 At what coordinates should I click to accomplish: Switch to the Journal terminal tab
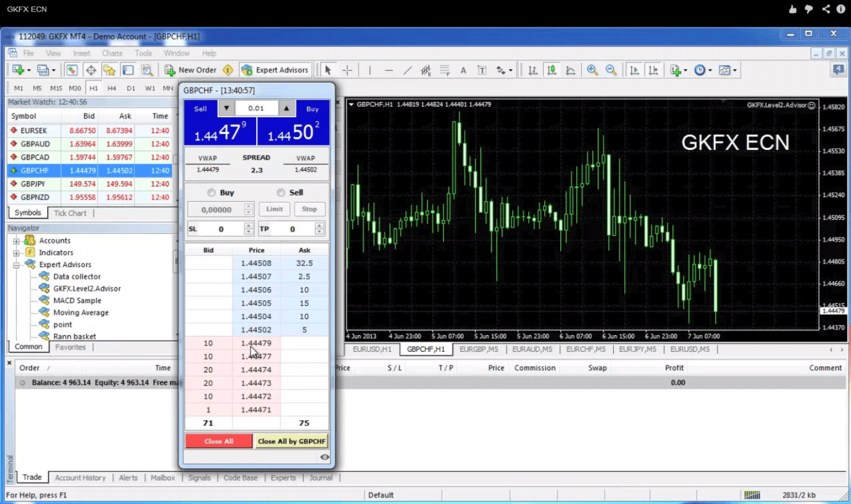point(321,478)
